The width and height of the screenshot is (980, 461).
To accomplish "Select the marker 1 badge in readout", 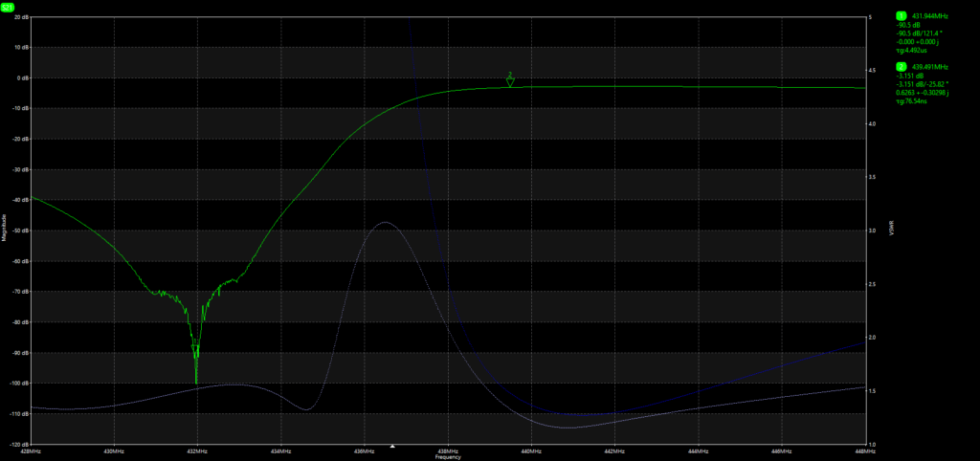I will tap(900, 16).
